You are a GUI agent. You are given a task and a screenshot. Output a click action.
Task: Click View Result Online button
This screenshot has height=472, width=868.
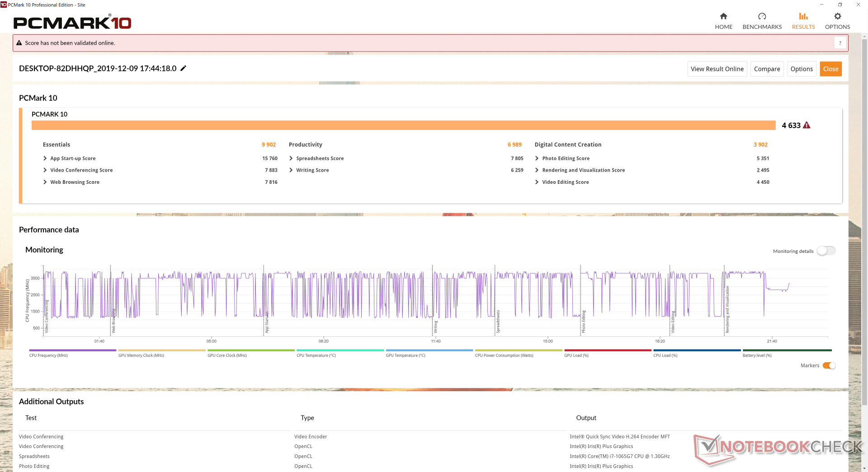pos(717,69)
